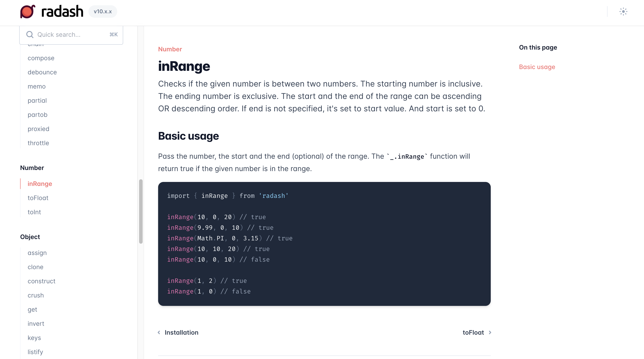Select throttle in the sidebar
Screen dimensions: 644x359
pyautogui.click(x=38, y=143)
